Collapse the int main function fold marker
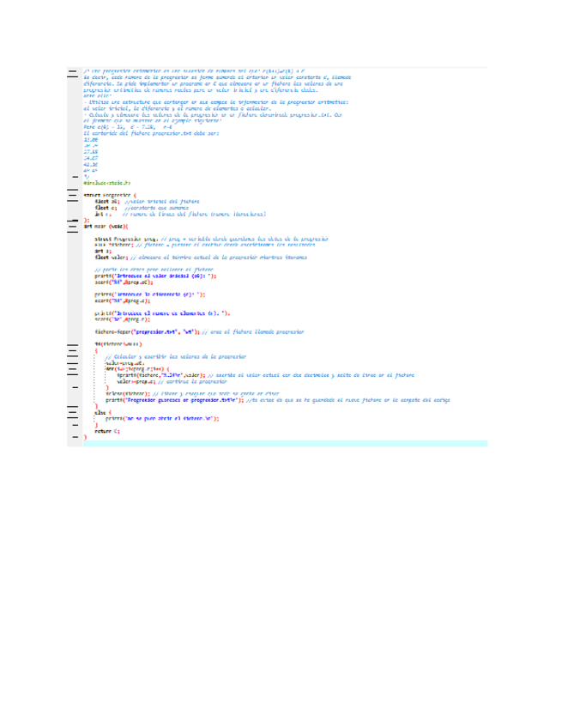Screen dimensions: 562x728 pyautogui.click(x=73, y=226)
